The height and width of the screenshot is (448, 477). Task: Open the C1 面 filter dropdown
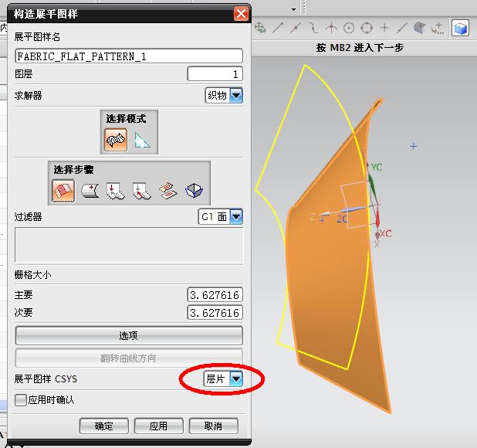click(x=236, y=216)
